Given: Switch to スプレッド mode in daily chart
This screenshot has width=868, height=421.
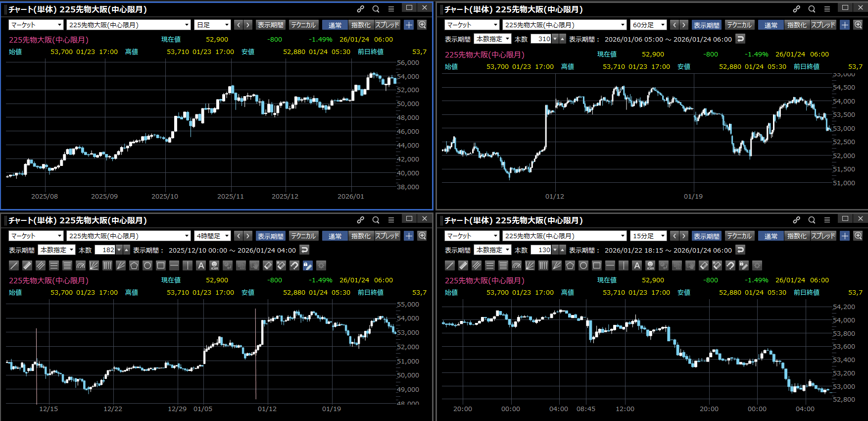Looking at the screenshot, I should coord(387,25).
